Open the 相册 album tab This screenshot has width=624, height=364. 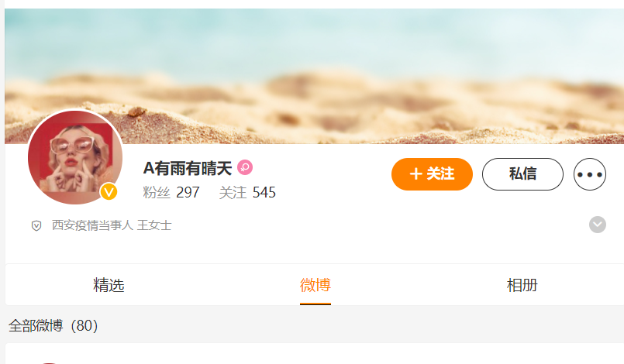click(x=522, y=285)
